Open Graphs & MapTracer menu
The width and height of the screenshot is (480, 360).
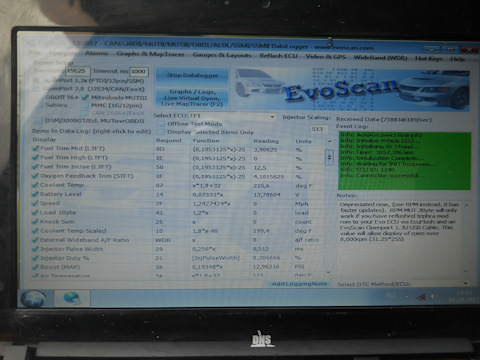pos(150,54)
